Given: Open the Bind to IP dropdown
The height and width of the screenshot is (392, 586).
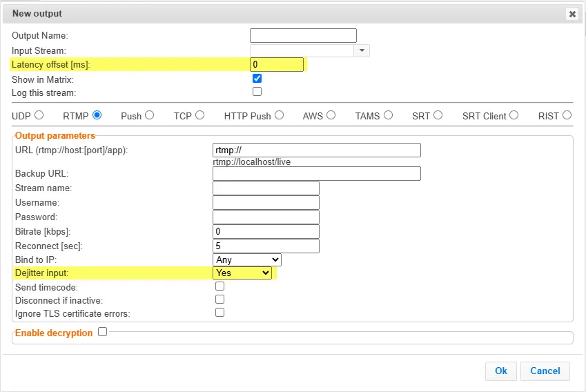Looking at the screenshot, I should pos(246,259).
